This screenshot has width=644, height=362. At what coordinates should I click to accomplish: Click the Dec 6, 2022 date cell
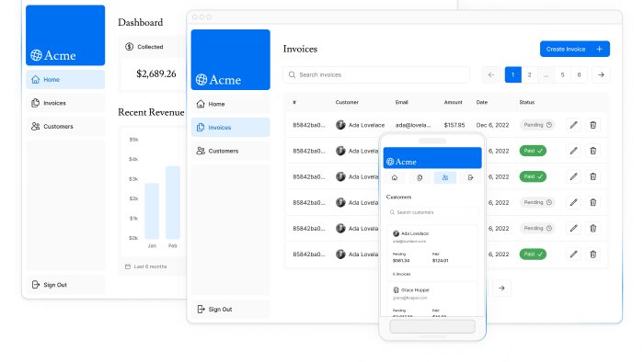[x=492, y=125]
